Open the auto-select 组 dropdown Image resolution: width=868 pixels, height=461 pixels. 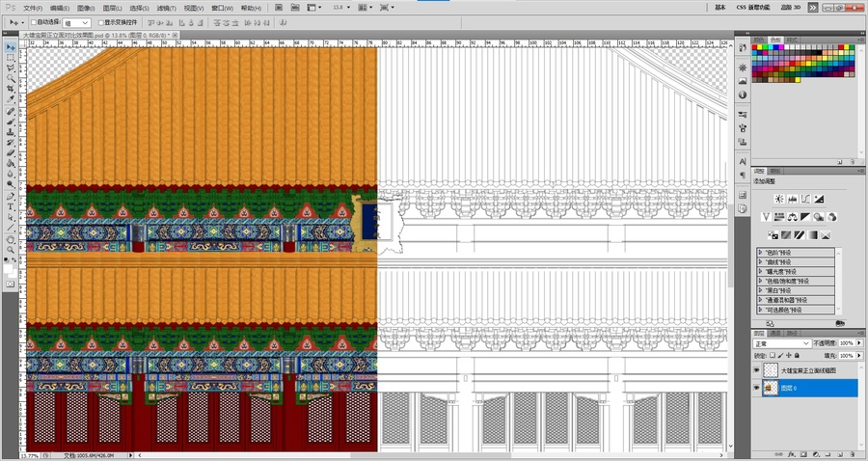76,23
